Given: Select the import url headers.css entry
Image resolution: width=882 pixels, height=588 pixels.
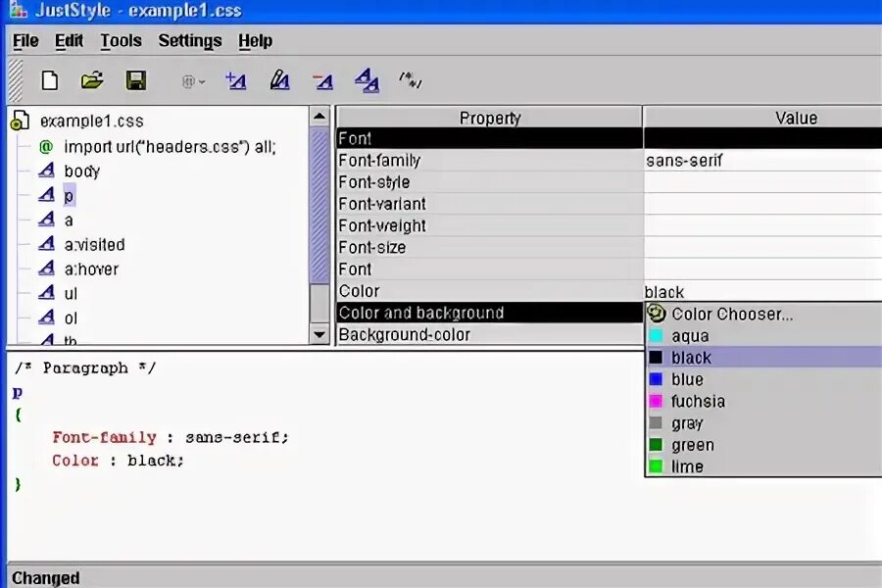Looking at the screenshot, I should pyautogui.click(x=170, y=147).
